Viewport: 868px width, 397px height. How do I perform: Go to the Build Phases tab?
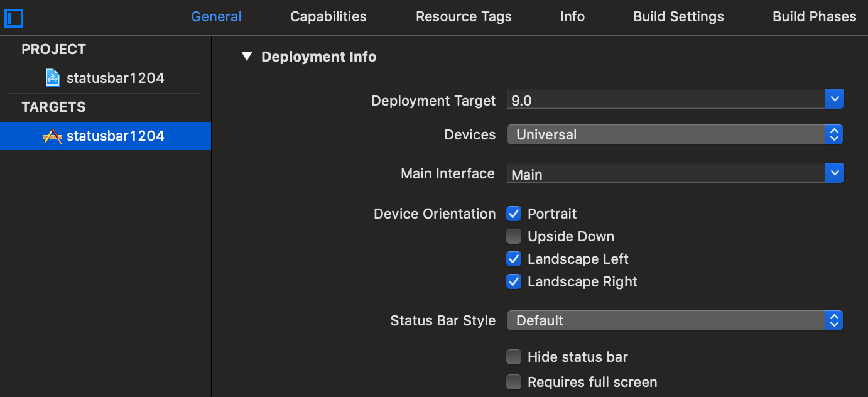tap(814, 17)
